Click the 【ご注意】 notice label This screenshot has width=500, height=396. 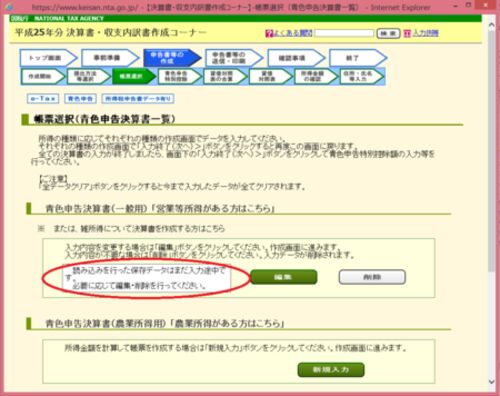(x=53, y=179)
